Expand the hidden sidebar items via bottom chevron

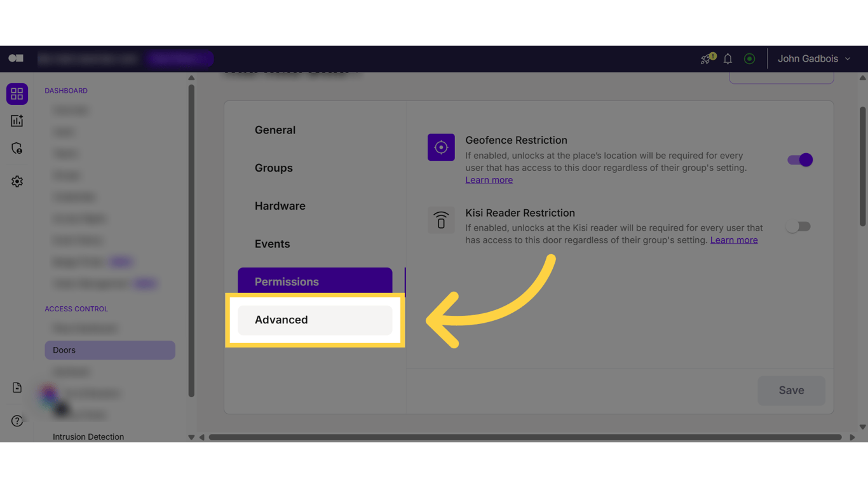[x=191, y=437]
